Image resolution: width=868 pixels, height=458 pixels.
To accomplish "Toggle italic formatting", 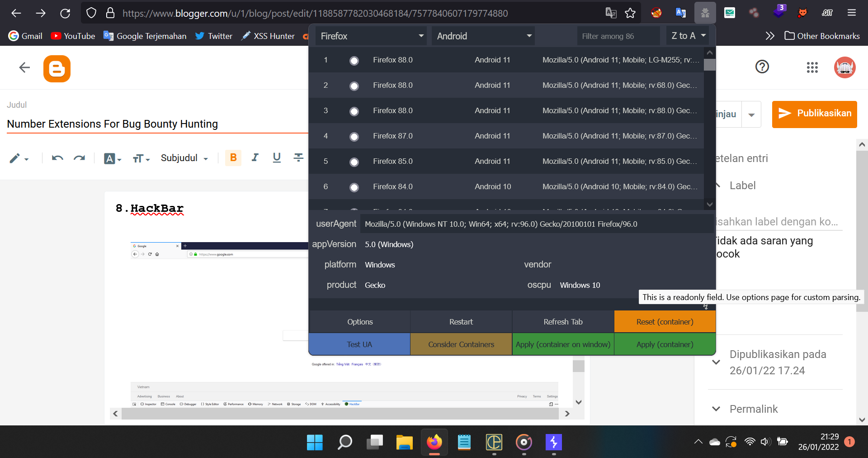I will click(x=255, y=157).
